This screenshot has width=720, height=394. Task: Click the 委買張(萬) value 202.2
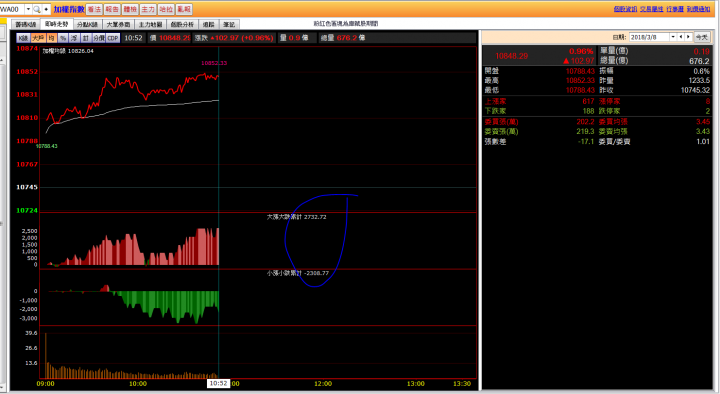(585, 122)
